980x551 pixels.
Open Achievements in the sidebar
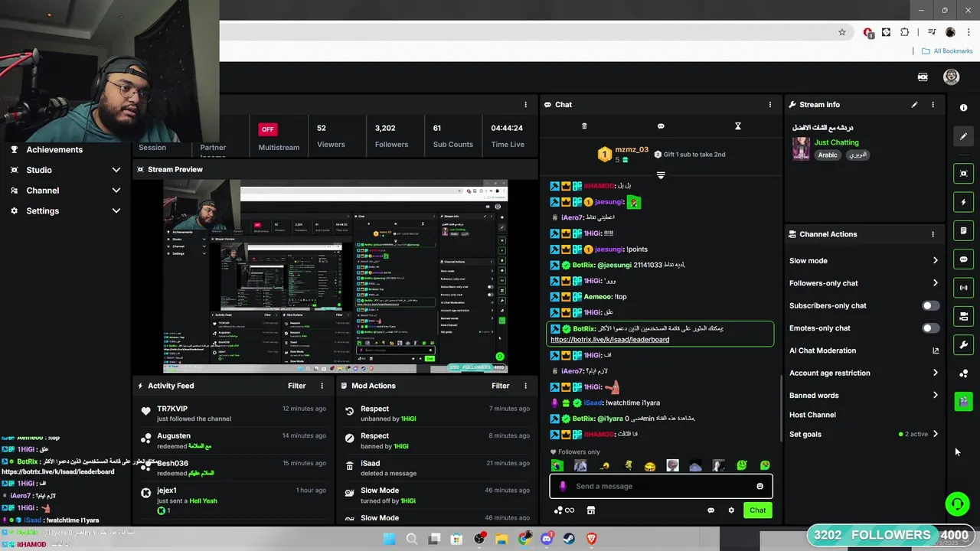pos(54,150)
